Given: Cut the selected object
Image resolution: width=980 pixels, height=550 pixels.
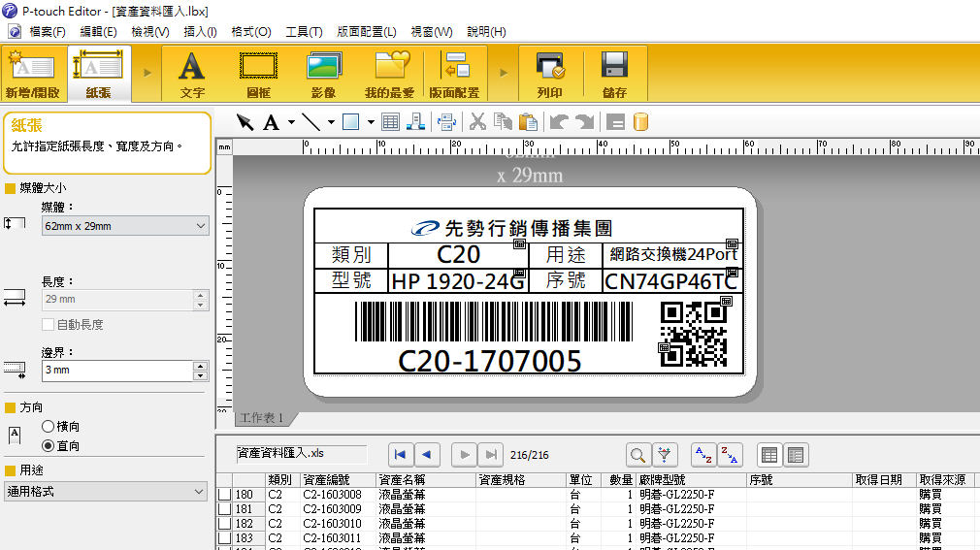Looking at the screenshot, I should (x=478, y=122).
